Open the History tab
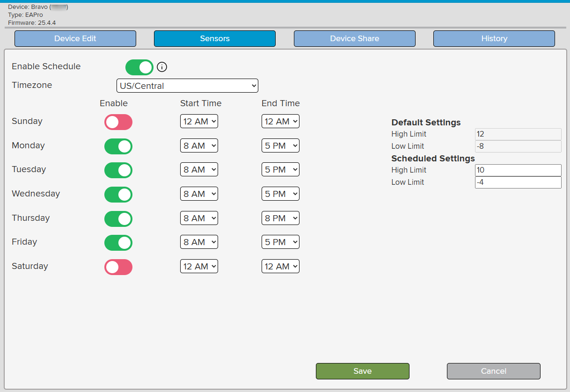The image size is (570, 392). [x=494, y=39]
